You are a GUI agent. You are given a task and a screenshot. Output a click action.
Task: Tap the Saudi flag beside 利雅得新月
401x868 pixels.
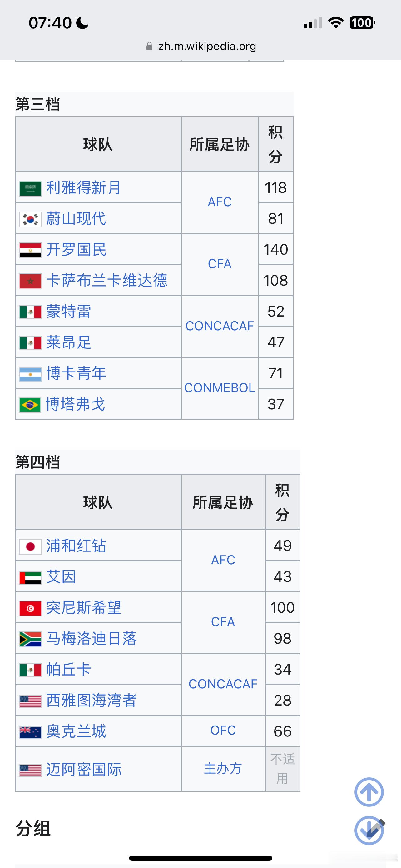[30, 188]
